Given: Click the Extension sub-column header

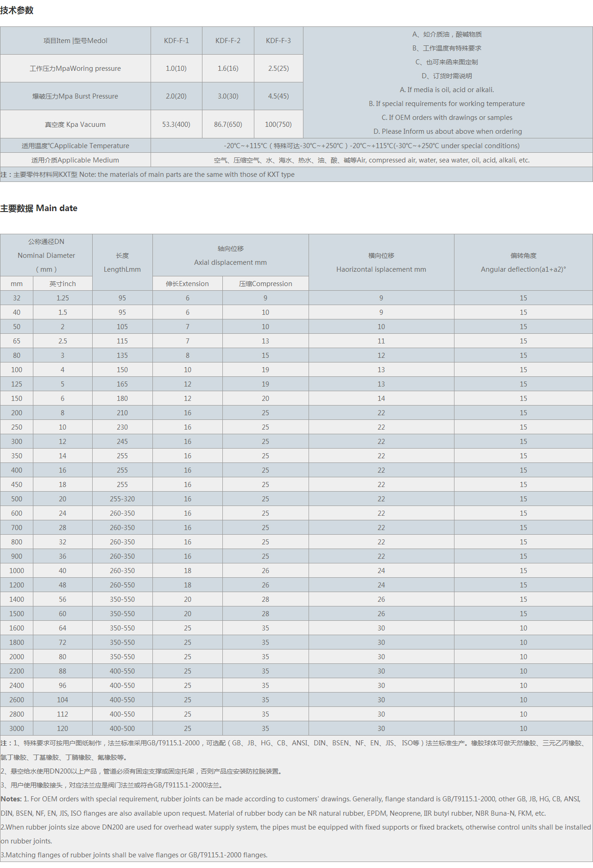Looking at the screenshot, I should (187, 284).
